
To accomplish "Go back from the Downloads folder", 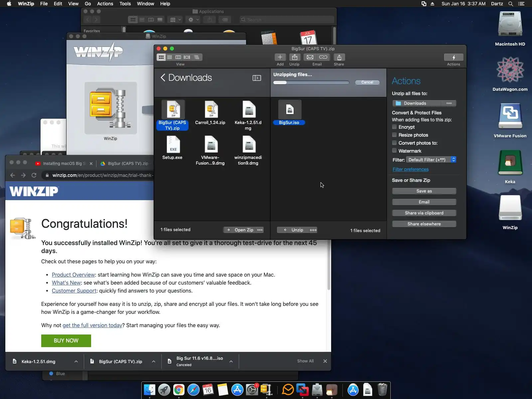I will coord(163,77).
